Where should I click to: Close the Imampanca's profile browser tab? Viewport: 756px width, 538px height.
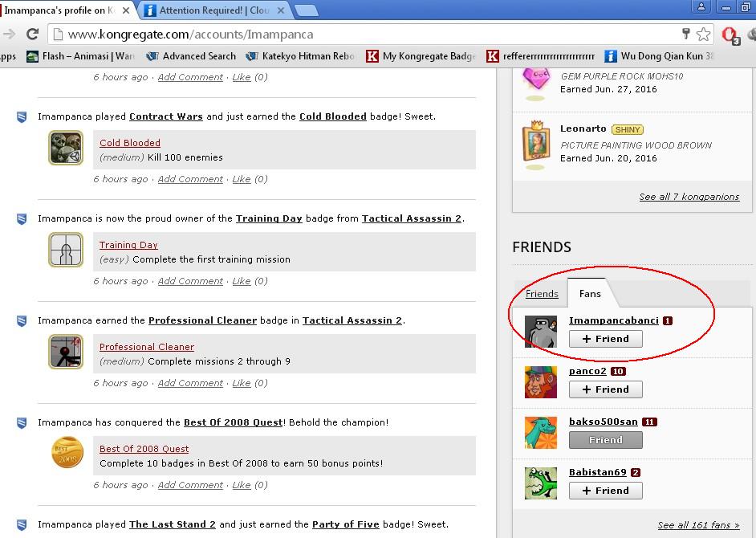[x=126, y=10]
